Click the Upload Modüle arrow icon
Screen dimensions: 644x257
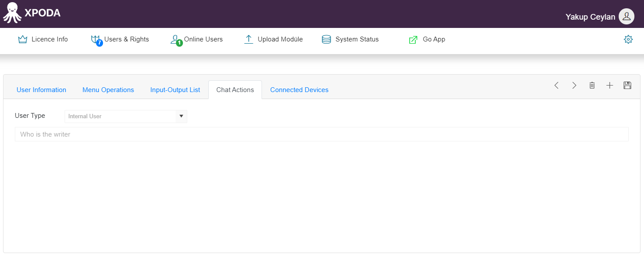[249, 39]
